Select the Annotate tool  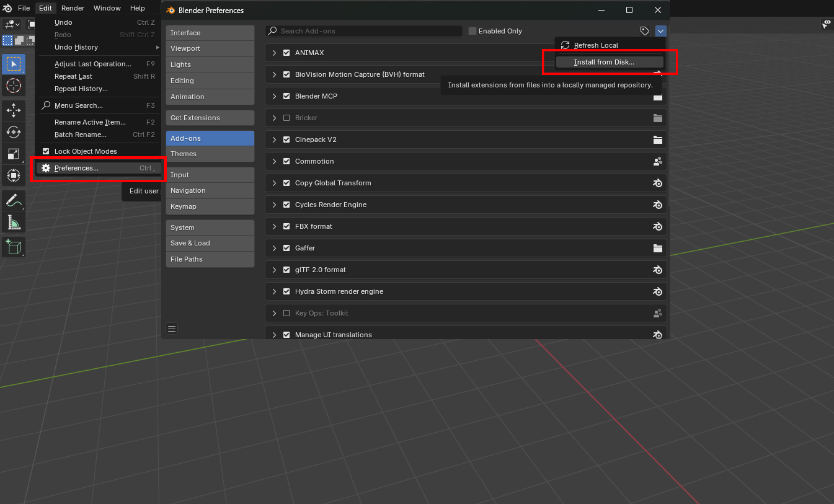[14, 200]
